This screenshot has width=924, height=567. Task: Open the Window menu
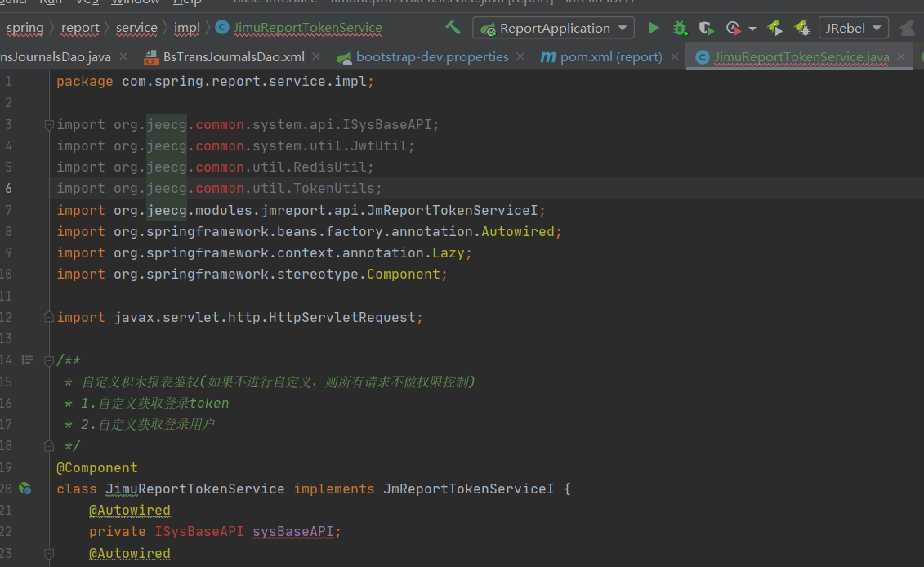tap(136, 2)
